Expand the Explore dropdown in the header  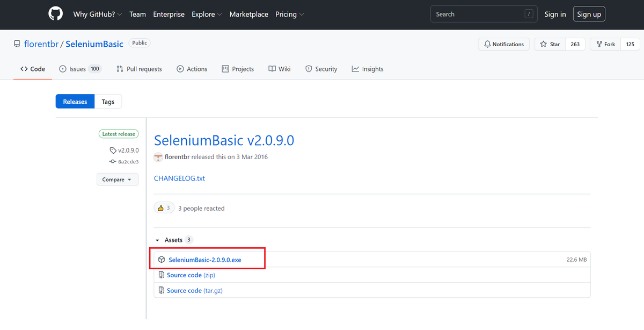pyautogui.click(x=206, y=15)
